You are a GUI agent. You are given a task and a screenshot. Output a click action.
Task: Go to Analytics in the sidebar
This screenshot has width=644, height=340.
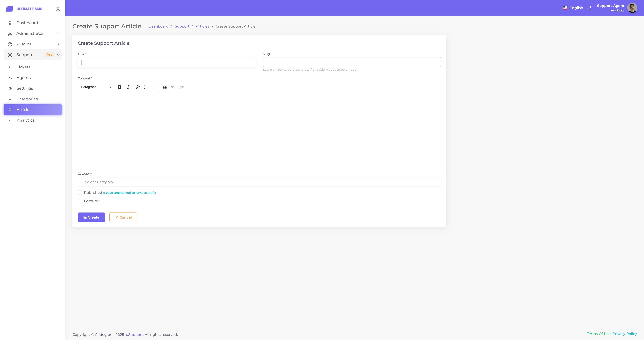coord(26,120)
